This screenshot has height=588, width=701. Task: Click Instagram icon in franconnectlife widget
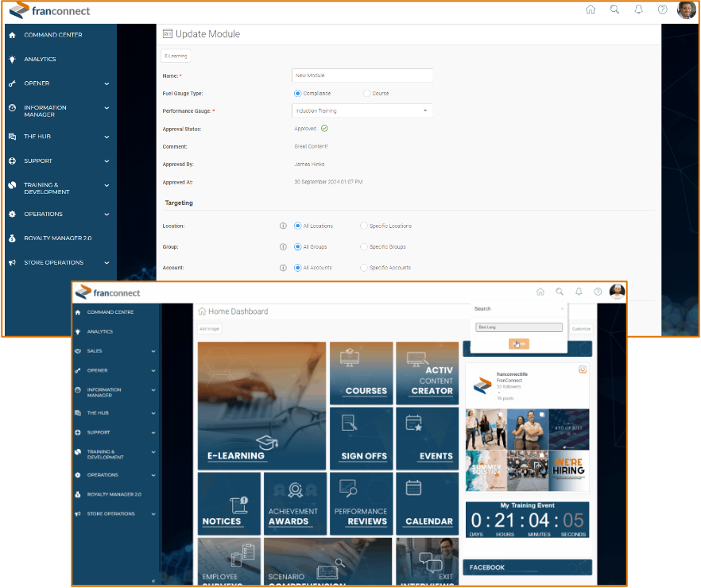click(x=583, y=369)
